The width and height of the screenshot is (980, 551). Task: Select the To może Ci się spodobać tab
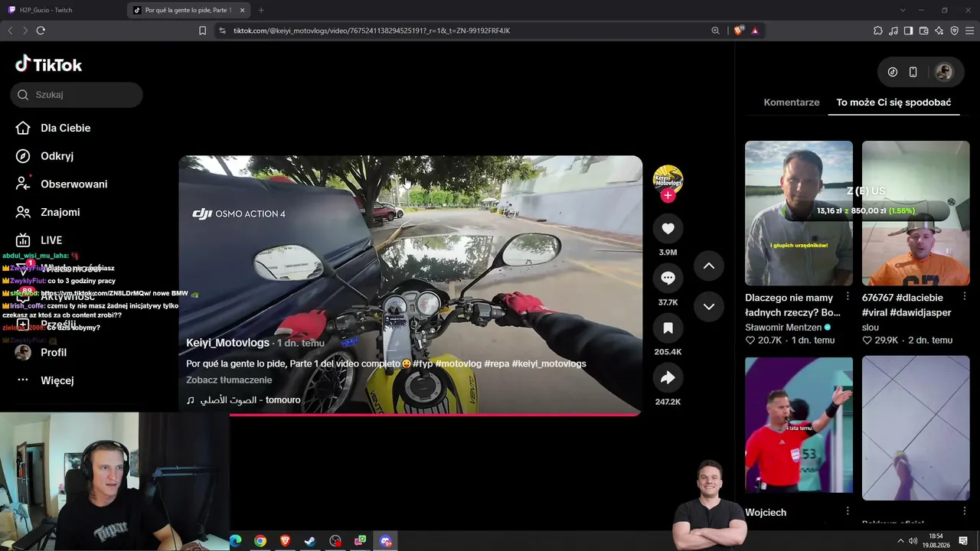pyautogui.click(x=893, y=103)
